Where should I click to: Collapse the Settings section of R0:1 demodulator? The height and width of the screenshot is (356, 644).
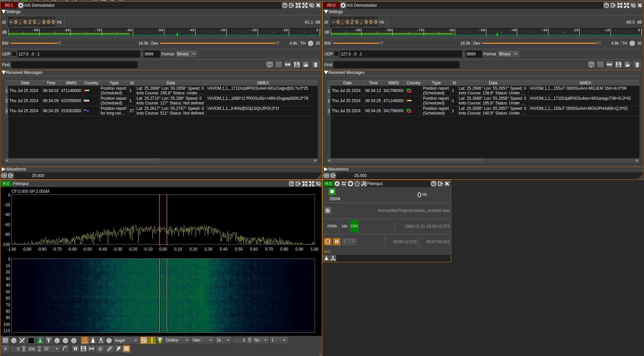(4, 12)
